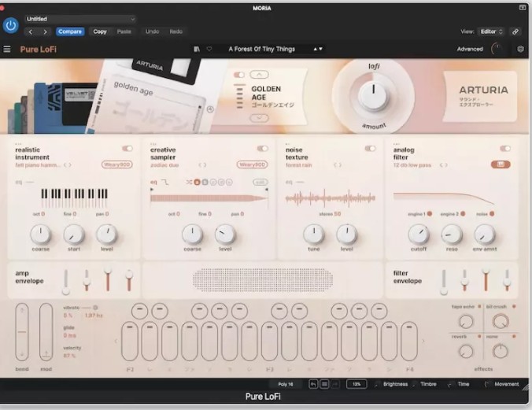Click the large lofi amount knob
The width and height of the screenshot is (532, 410).
coord(373,95)
